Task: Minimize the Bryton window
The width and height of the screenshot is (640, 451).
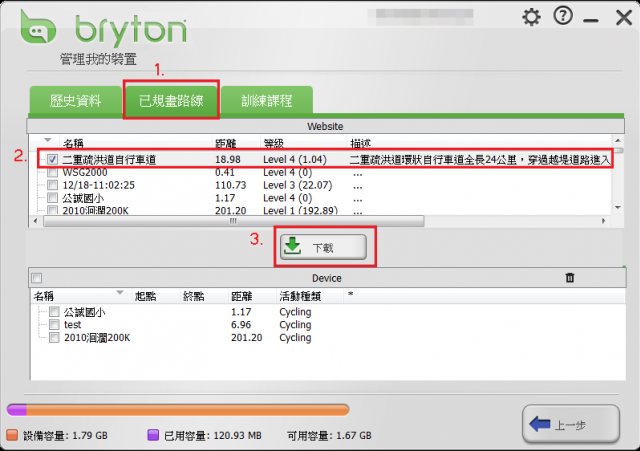Action: point(591,20)
